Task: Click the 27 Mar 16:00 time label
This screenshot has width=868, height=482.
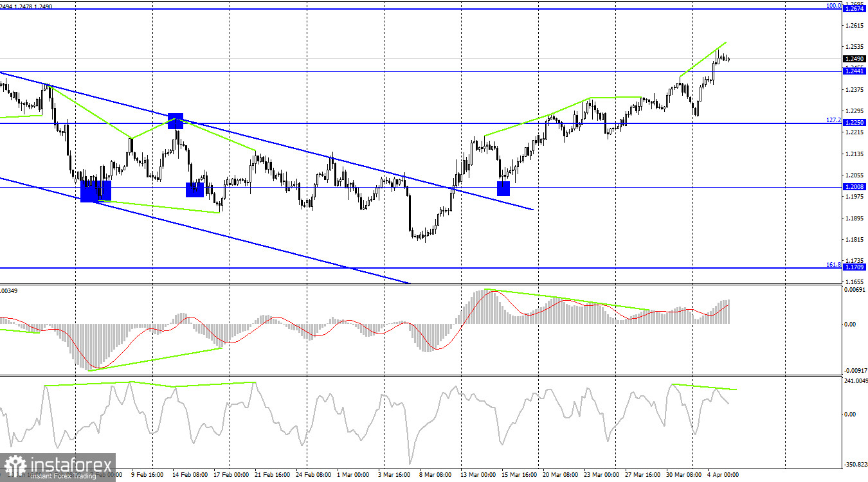Action: 642,475
